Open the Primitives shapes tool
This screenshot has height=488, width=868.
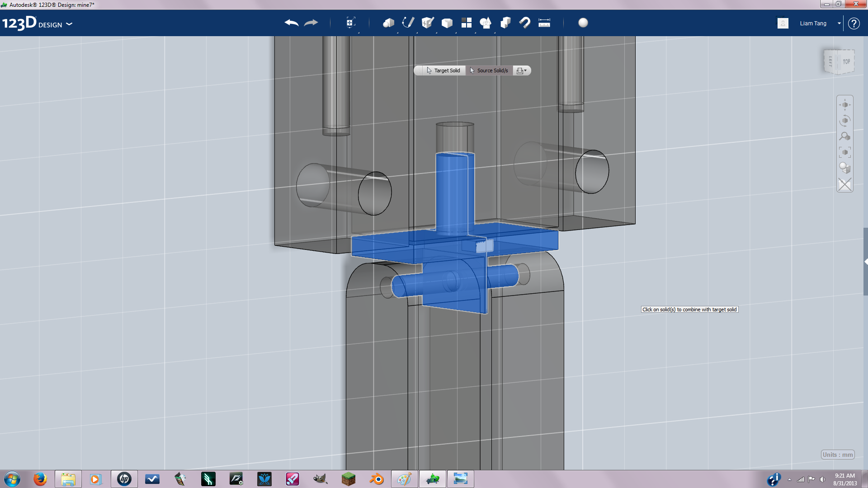388,23
